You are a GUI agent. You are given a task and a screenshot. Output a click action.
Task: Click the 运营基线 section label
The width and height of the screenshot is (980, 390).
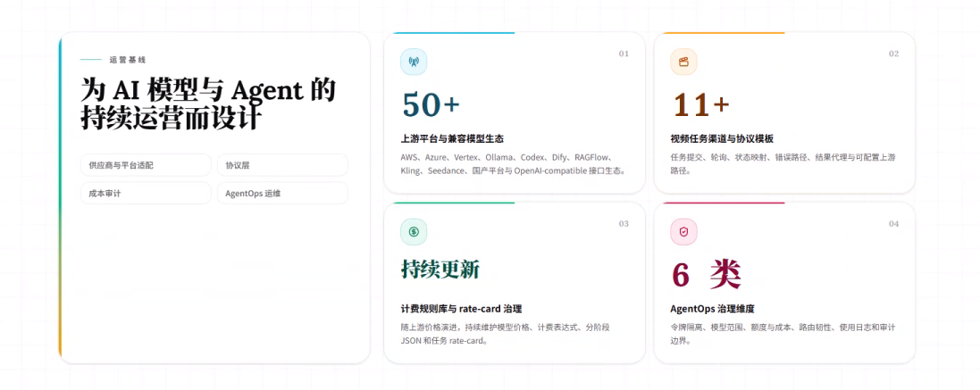coord(128,60)
